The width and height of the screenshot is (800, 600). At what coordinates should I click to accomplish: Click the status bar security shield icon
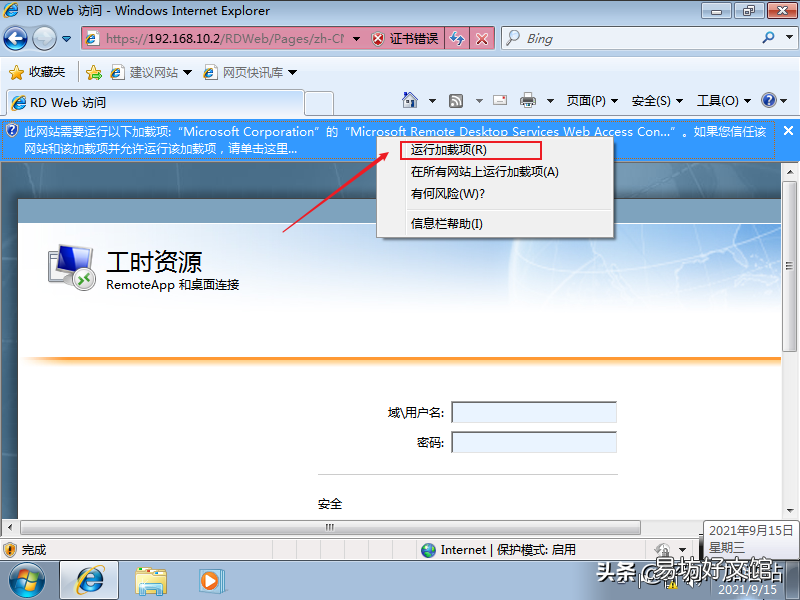pos(10,549)
